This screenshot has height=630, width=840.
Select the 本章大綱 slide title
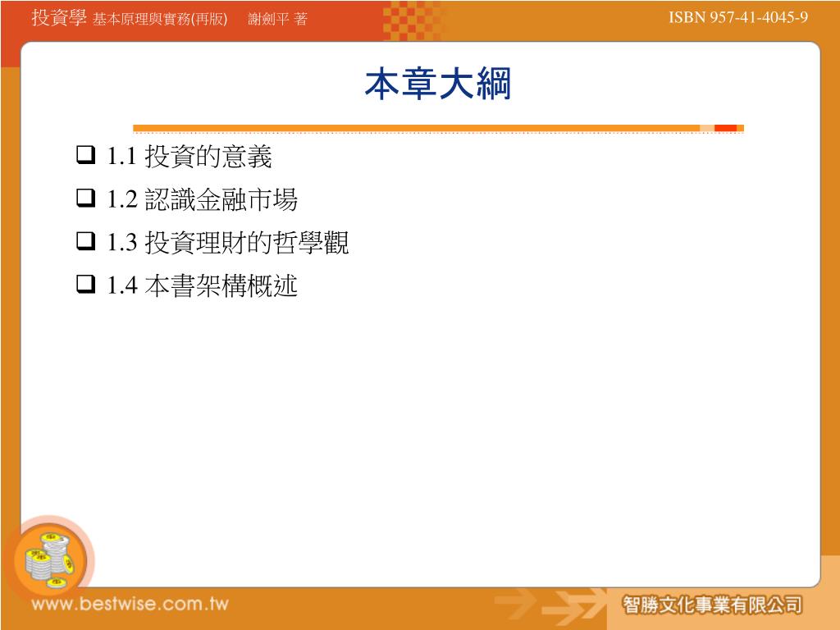438,84
